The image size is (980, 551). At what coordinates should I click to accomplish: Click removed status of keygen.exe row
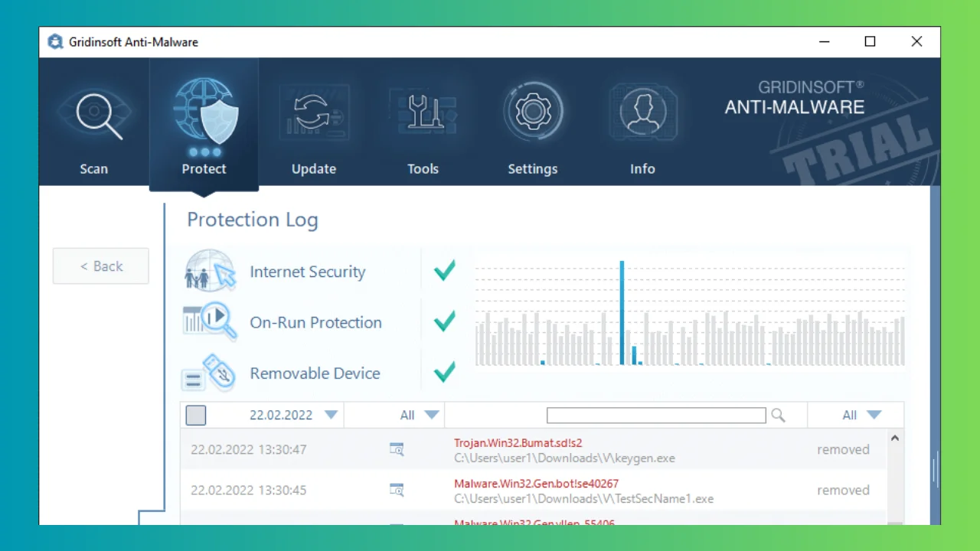843,449
